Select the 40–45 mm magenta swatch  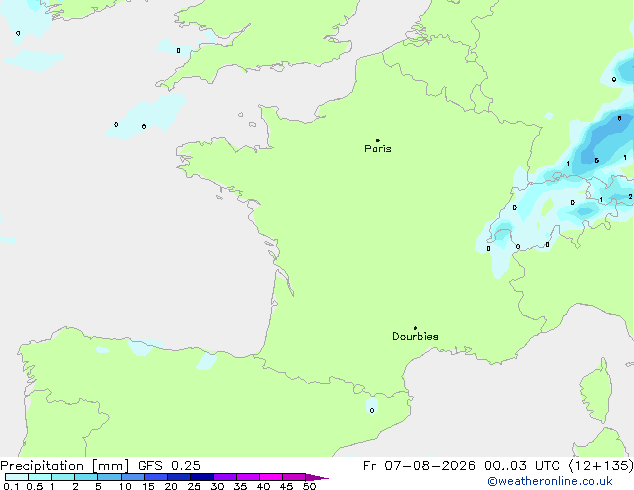(x=271, y=477)
